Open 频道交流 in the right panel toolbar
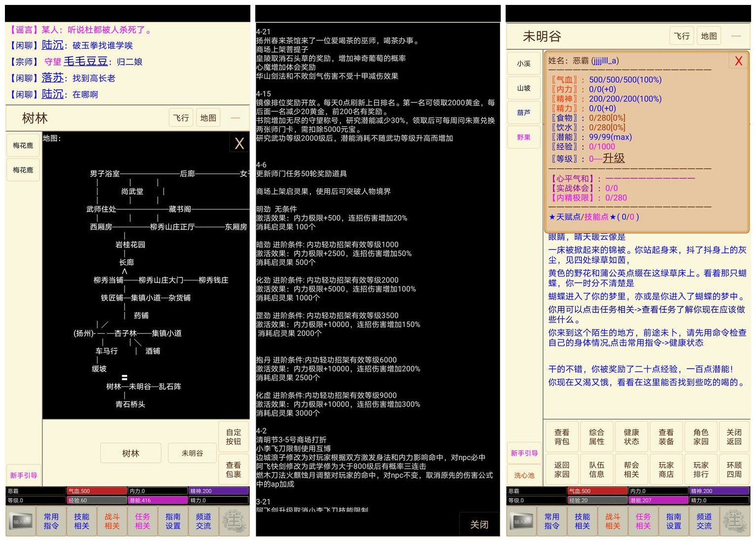The width and height of the screenshot is (756, 542). click(704, 521)
